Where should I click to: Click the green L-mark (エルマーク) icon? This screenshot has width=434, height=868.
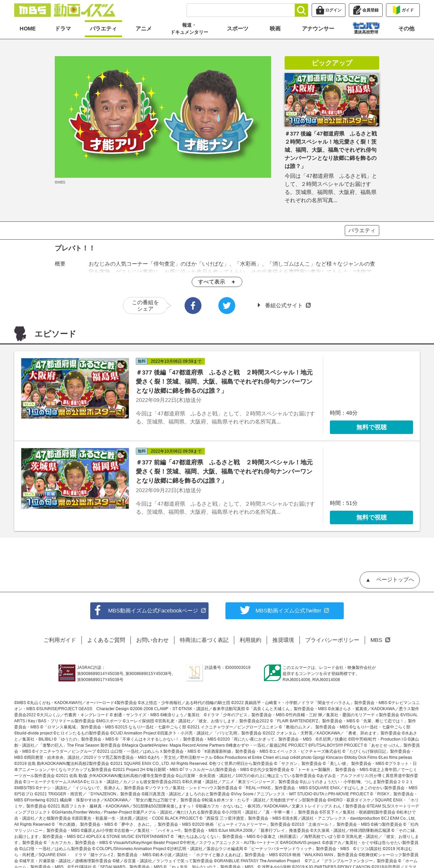[x=272, y=673]
